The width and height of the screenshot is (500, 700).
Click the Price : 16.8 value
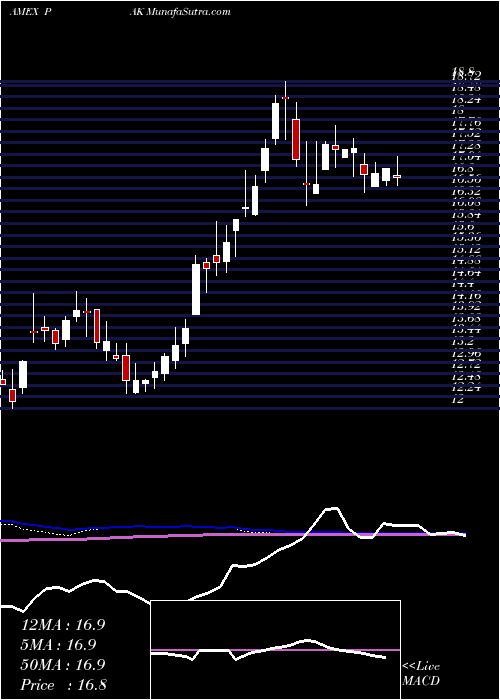pyautogui.click(x=63, y=685)
